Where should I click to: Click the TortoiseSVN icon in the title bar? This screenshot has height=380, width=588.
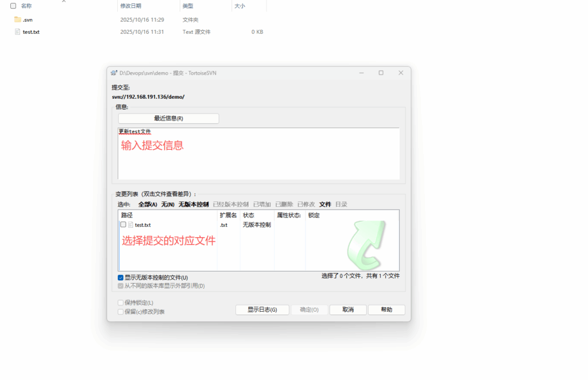(114, 73)
